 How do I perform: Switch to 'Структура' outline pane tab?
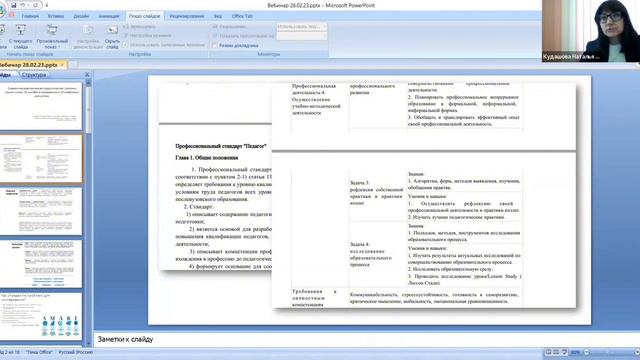[x=34, y=75]
